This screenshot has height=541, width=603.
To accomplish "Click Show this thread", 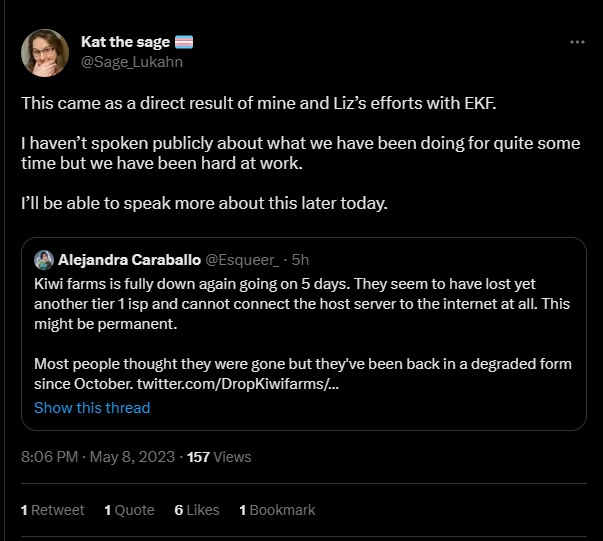I will click(x=92, y=407).
